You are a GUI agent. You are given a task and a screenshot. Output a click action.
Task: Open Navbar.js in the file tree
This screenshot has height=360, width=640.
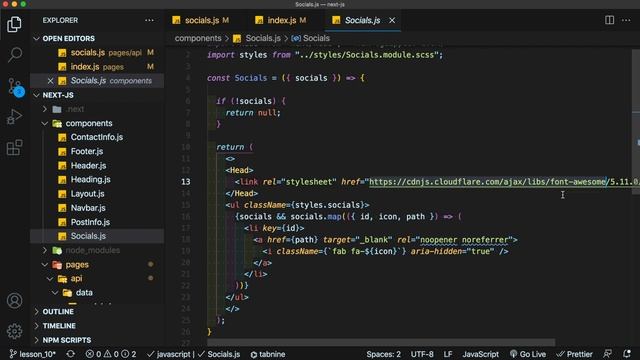pyautogui.click(x=88, y=208)
